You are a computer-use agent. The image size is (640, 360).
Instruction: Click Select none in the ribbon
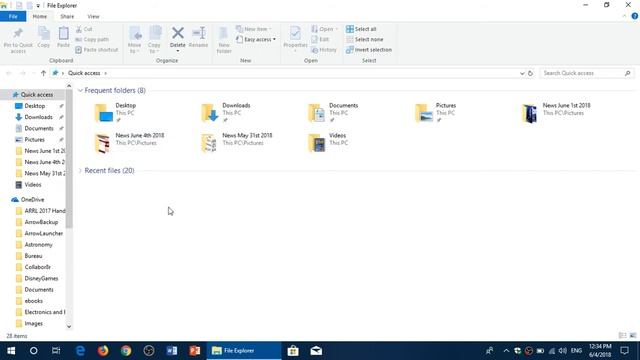coord(365,39)
